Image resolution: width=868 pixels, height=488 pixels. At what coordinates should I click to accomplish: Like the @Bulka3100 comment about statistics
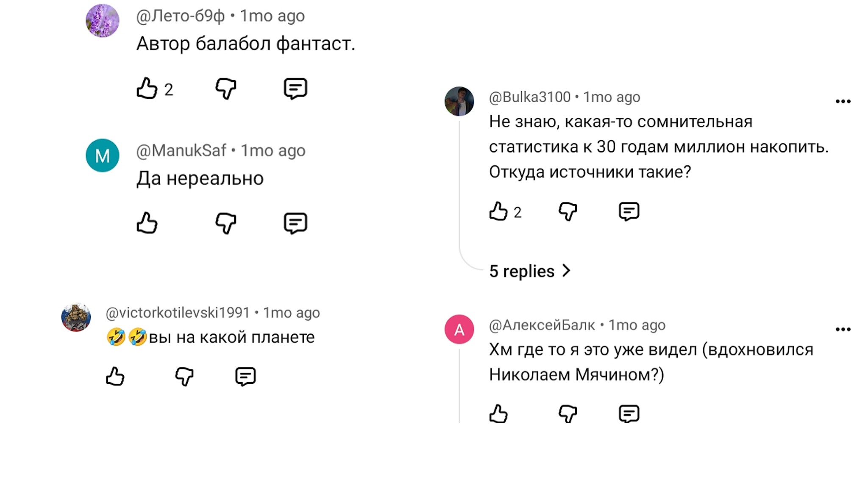coord(498,211)
